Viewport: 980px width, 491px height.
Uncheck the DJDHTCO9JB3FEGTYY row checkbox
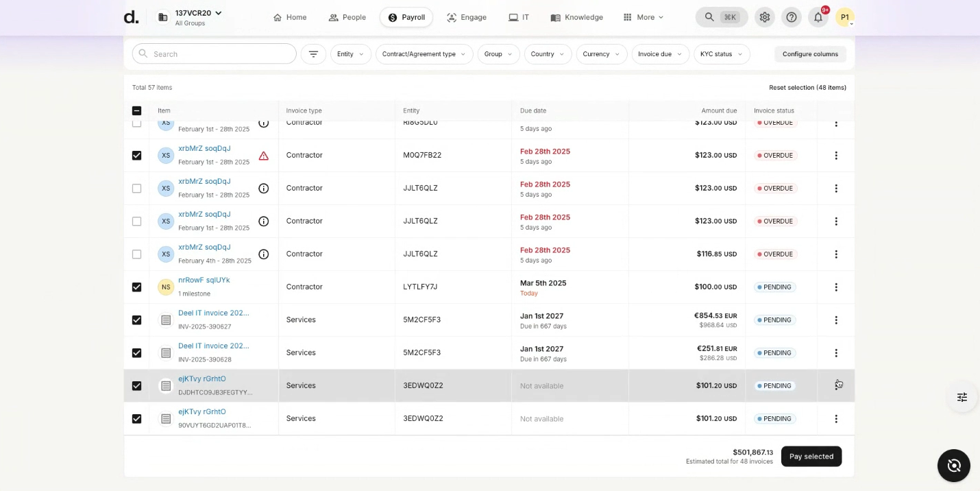click(136, 386)
